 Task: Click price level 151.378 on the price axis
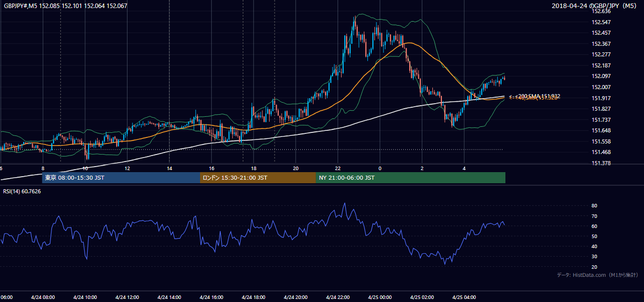pos(601,163)
